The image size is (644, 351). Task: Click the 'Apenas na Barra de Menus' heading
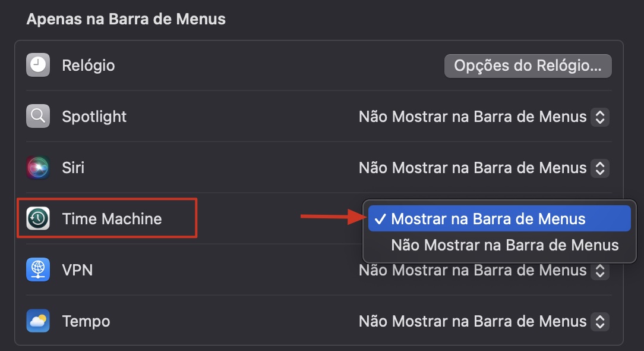pos(126,18)
